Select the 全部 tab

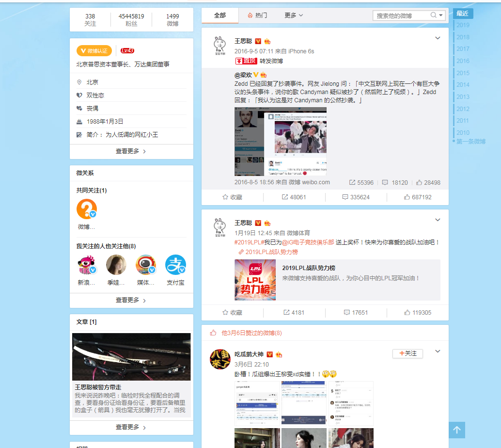click(x=220, y=16)
